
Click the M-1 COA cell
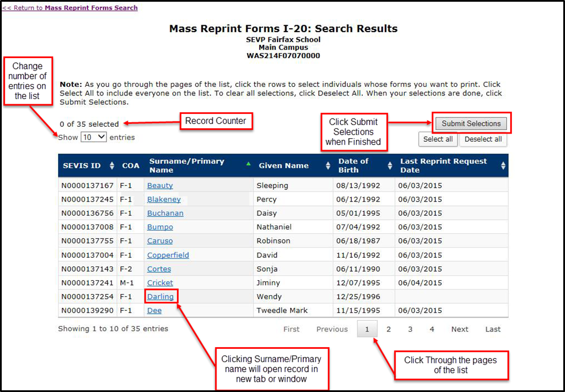[x=130, y=283]
